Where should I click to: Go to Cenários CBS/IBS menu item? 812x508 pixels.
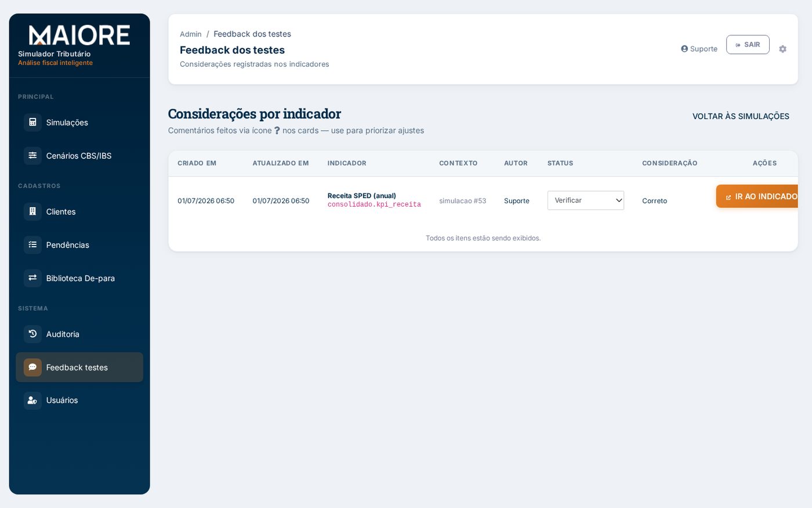tap(79, 156)
